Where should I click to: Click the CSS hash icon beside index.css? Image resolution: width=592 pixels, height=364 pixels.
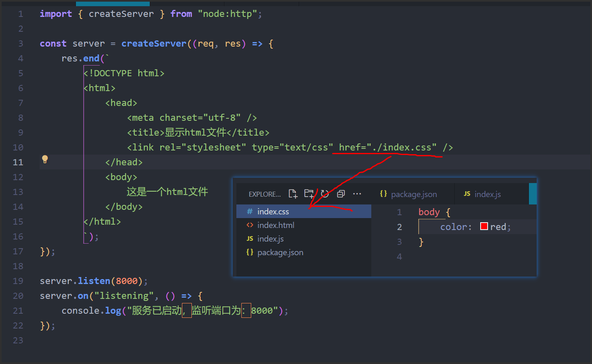[250, 211]
